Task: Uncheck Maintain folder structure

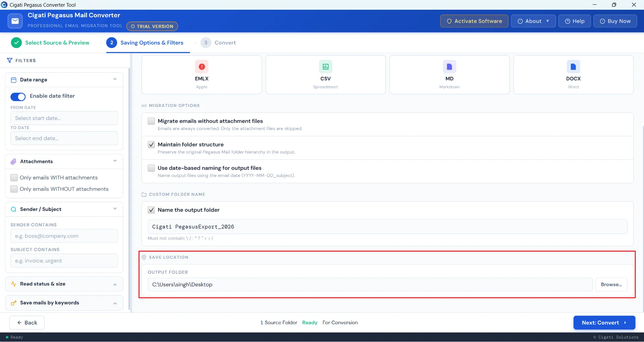Action: 151,145
